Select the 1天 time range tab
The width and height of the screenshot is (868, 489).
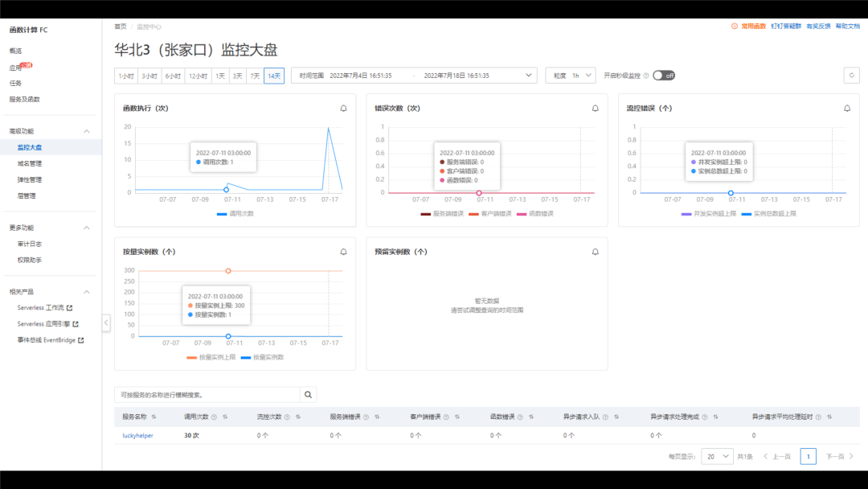click(220, 76)
